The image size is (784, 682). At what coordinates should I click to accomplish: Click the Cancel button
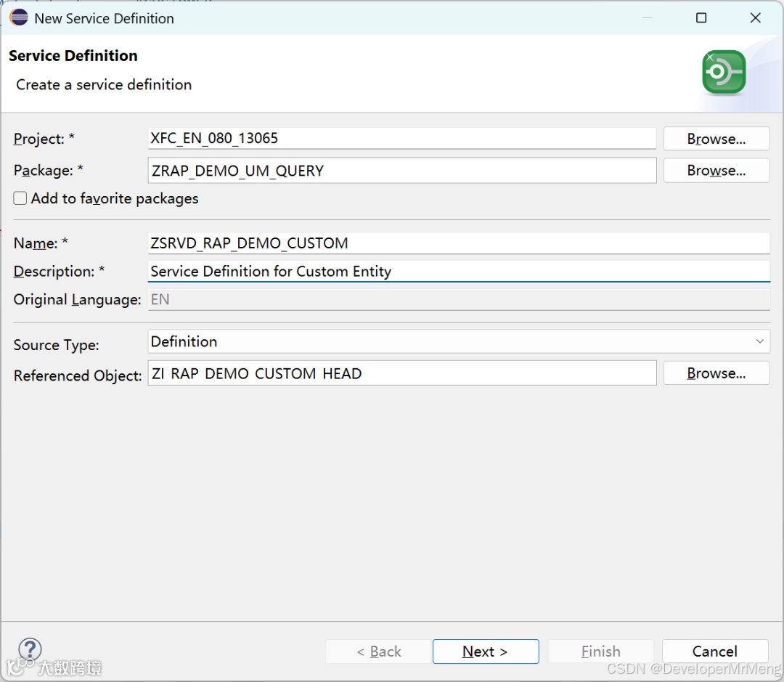(715, 651)
